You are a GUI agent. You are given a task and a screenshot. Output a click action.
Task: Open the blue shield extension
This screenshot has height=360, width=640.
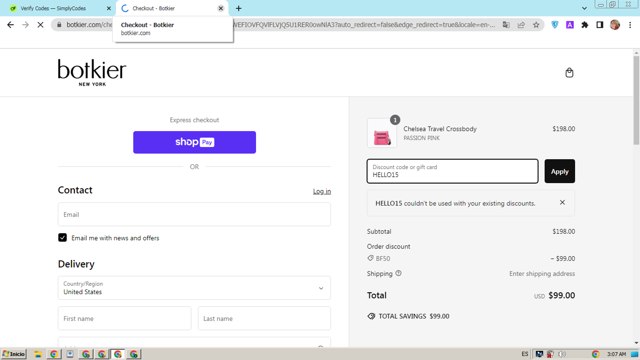[x=555, y=25]
